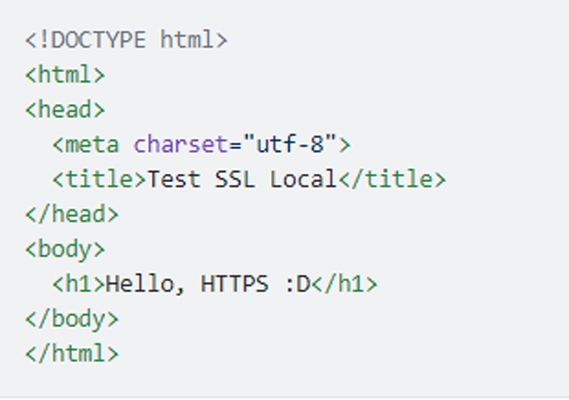Click the opening title tag

(99, 179)
